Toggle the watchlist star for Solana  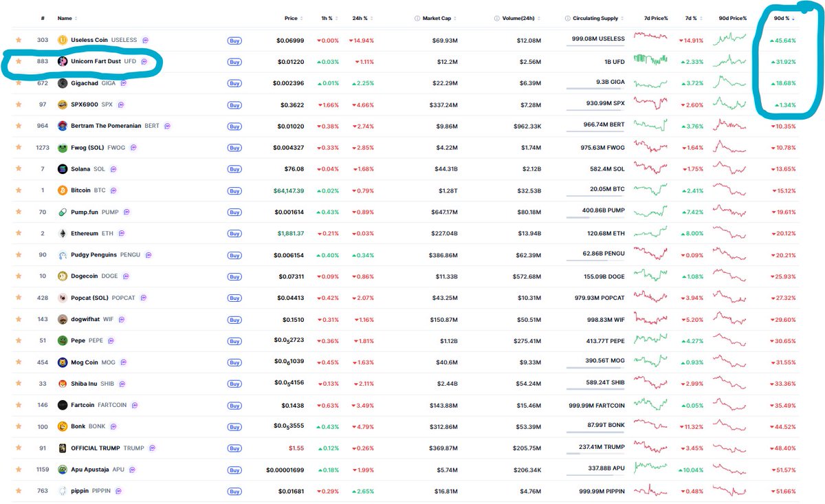click(x=19, y=169)
